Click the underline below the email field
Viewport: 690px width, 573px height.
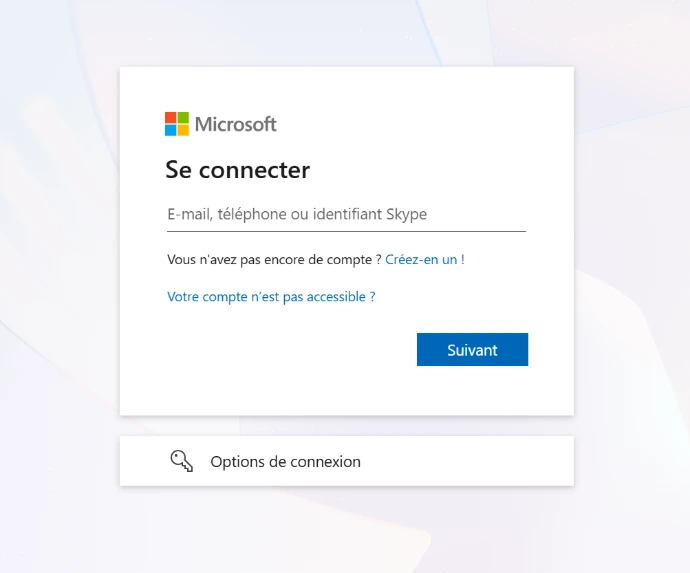[x=345, y=231]
